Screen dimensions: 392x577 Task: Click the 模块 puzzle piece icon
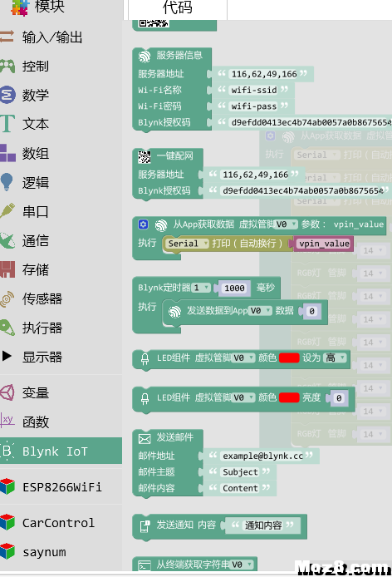(x=20, y=7)
